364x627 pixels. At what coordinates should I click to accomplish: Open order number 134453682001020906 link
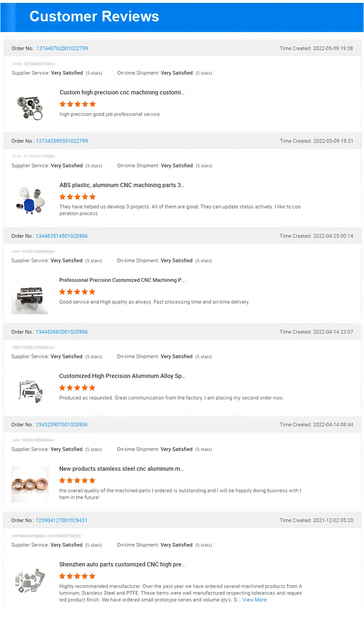(62, 332)
